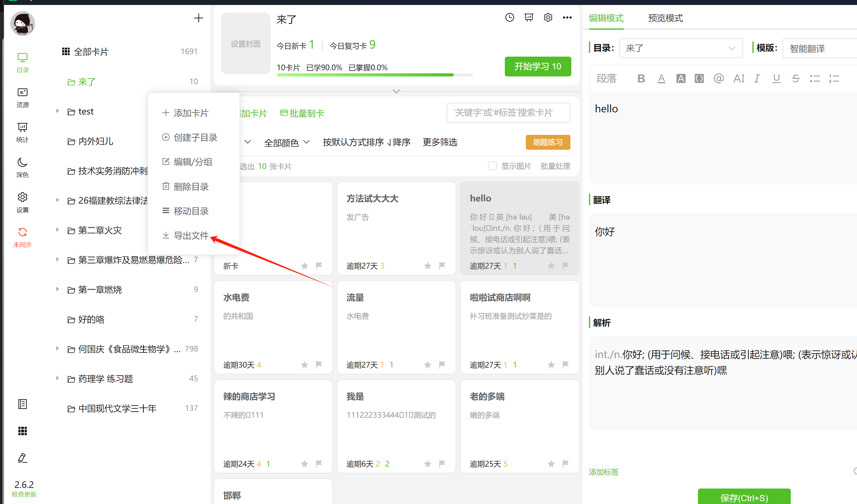Viewport: 857px width, 504px height.
Task: Open the 目录 sidebar section
Action: point(23,63)
